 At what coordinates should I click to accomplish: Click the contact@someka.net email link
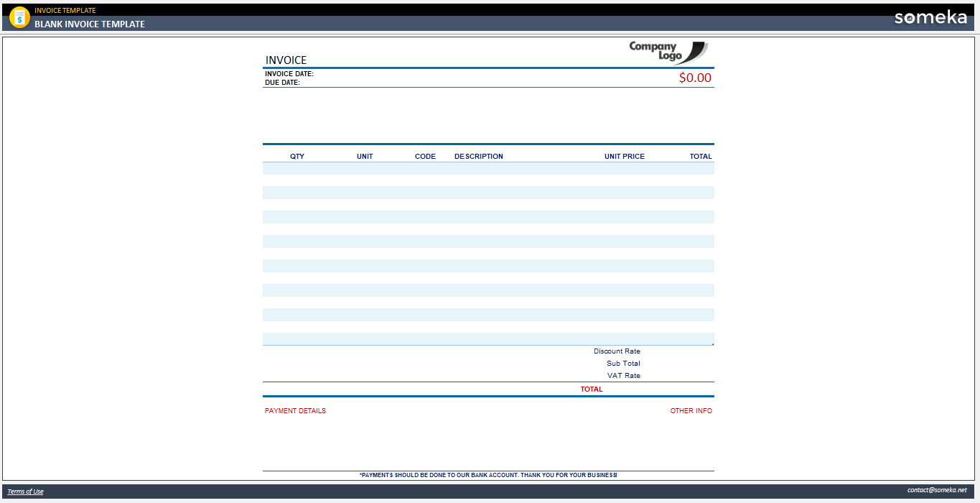[x=937, y=490]
